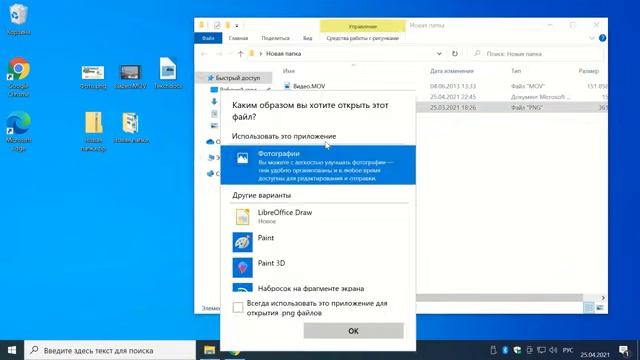Expand the address bar history dropdown
This screenshot has height=360, width=640.
[439, 53]
